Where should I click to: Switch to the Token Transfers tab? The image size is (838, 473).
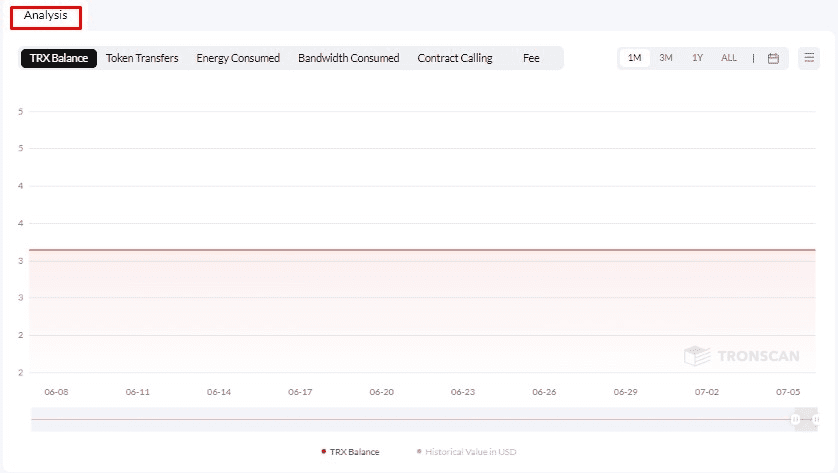coord(142,58)
